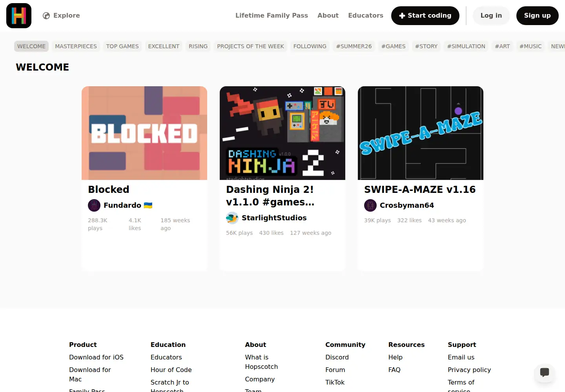This screenshot has height=392, width=565.
Task: Open the Dashing Ninja 2 thumbnail
Action: (x=282, y=133)
